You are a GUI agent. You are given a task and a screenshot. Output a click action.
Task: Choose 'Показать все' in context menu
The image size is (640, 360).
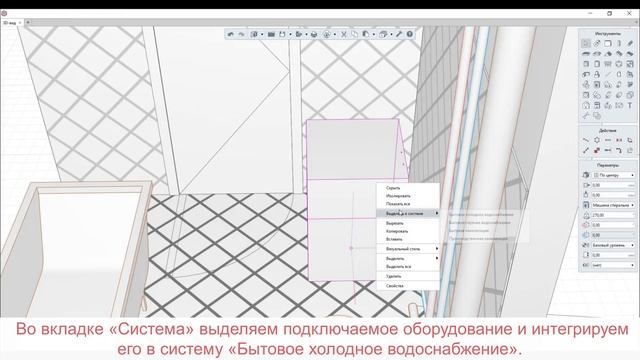[x=408, y=204]
